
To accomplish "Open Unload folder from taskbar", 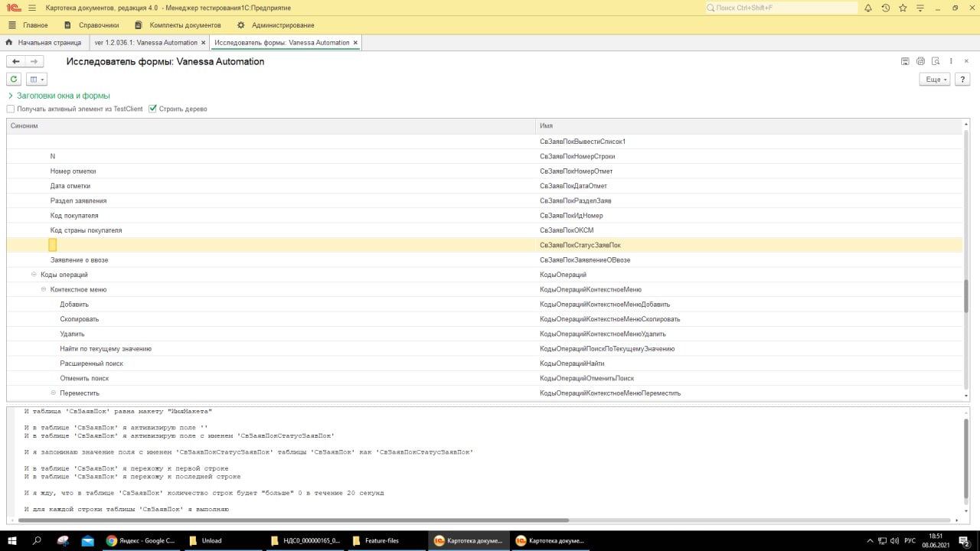I will pos(224,540).
